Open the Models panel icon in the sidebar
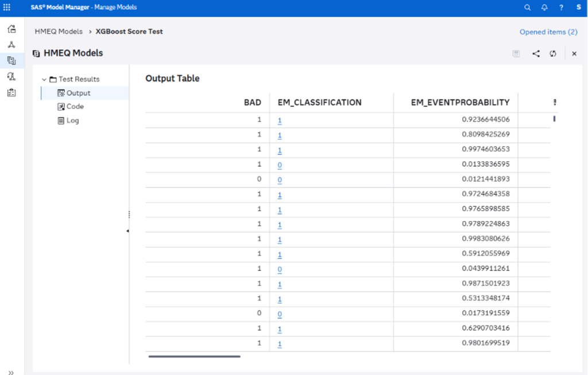 [x=11, y=60]
